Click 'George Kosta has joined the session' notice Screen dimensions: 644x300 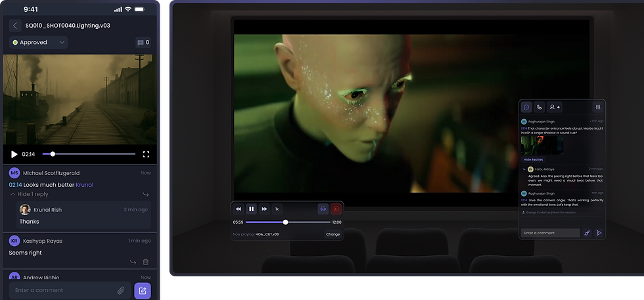tap(551, 213)
